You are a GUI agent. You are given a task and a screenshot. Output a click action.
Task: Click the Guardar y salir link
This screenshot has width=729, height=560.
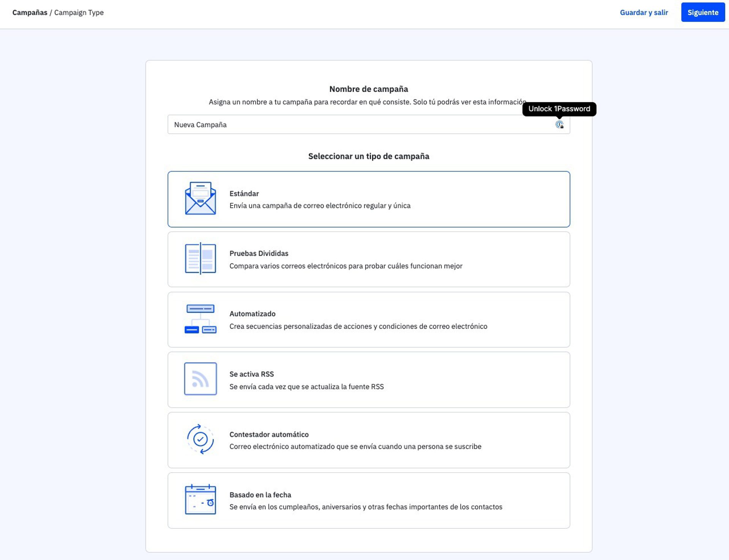point(644,13)
